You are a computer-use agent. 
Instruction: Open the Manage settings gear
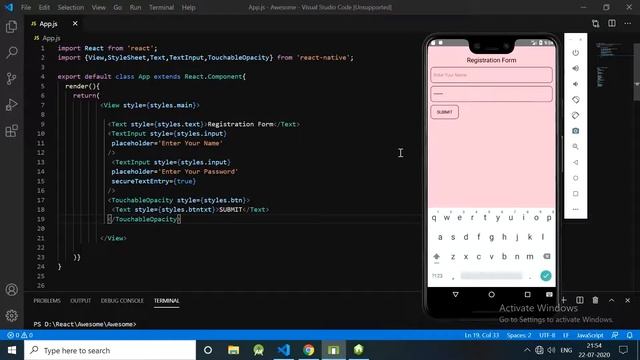click(x=11, y=316)
